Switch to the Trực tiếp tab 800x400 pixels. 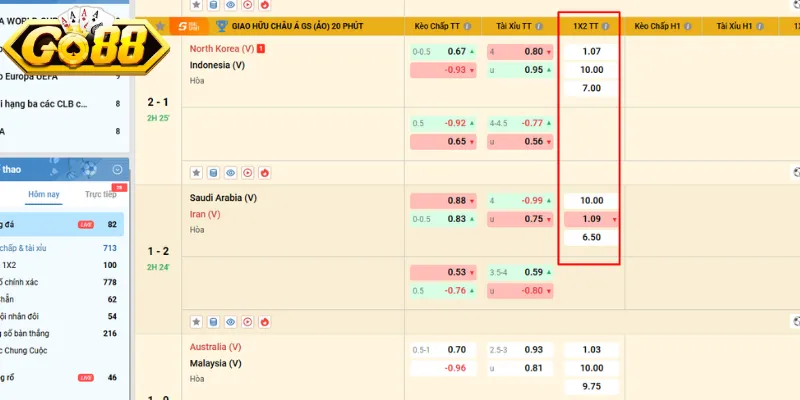[x=100, y=194]
